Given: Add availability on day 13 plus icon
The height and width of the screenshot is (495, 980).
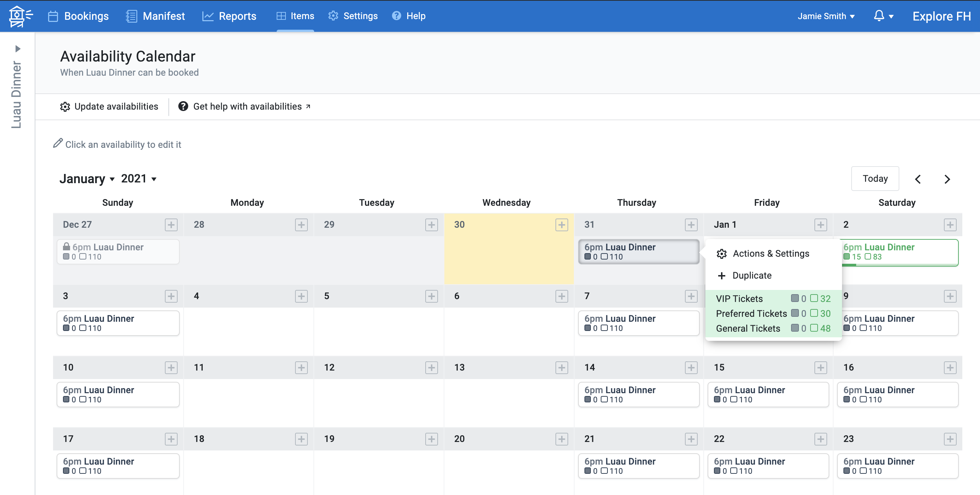Looking at the screenshot, I should coord(561,368).
